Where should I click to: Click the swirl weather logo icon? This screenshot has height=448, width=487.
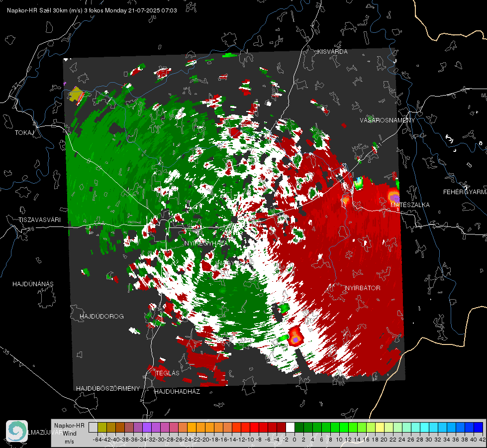(x=17, y=431)
